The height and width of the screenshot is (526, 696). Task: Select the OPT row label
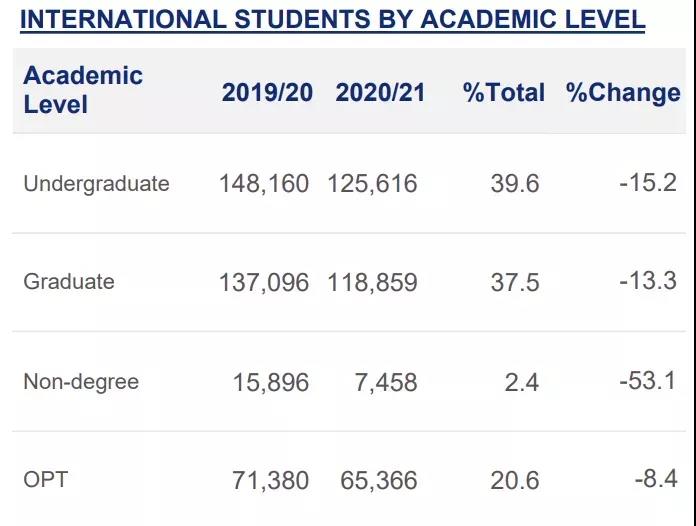click(45, 480)
